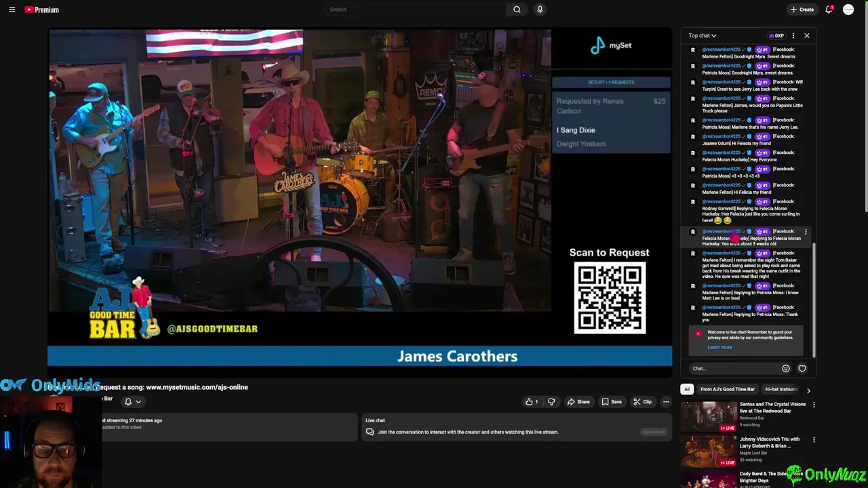Open the Maple Leaf Bar channel name

pos(752,453)
